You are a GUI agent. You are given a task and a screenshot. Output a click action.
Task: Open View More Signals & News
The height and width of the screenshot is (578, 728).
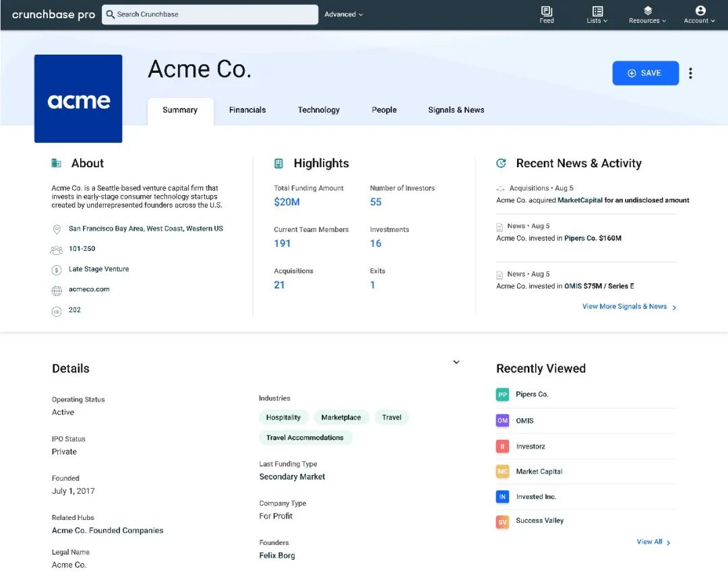tap(629, 307)
